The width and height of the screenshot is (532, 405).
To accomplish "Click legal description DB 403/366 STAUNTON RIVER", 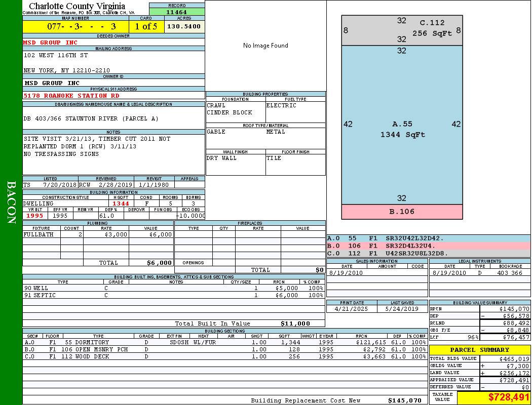I will point(91,118).
